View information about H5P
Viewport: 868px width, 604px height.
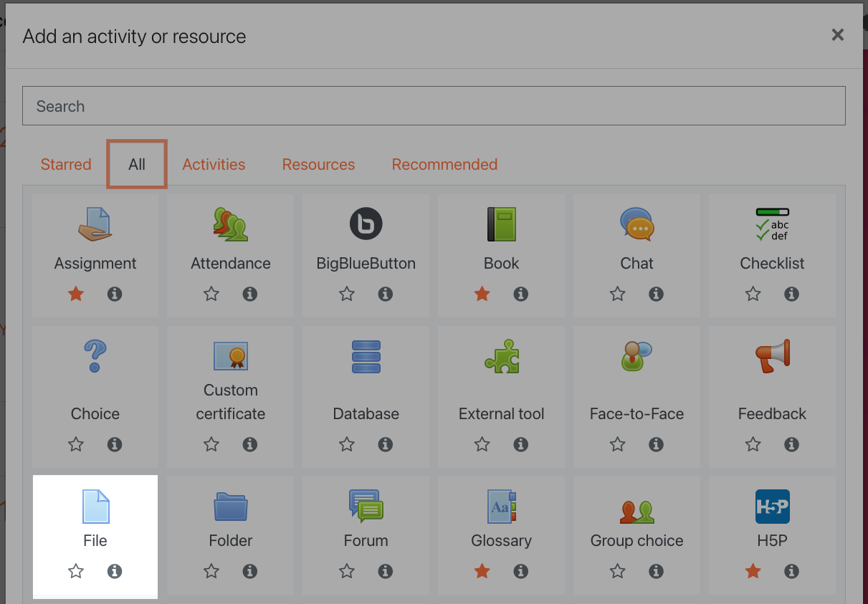(x=792, y=571)
